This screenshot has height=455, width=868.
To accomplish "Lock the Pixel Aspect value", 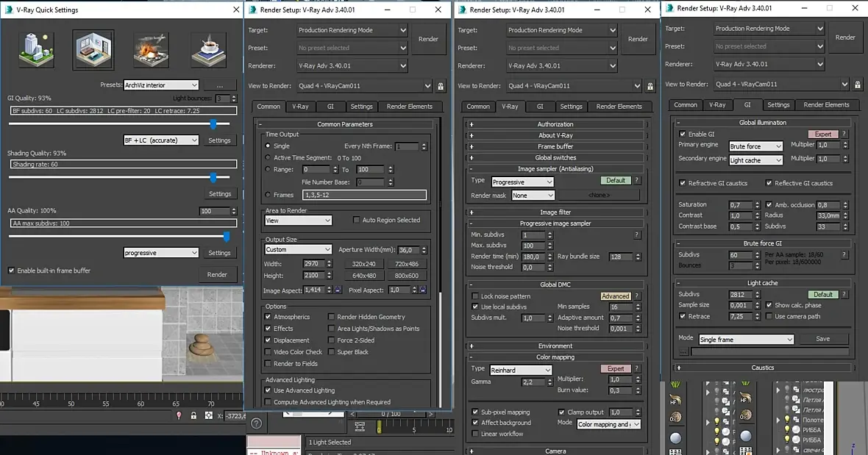I will tap(423, 290).
